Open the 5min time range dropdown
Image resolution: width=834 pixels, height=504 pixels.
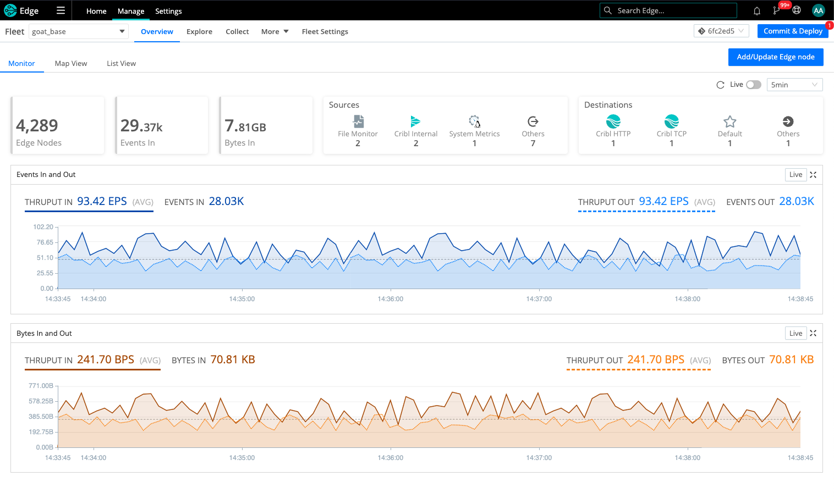coord(794,85)
